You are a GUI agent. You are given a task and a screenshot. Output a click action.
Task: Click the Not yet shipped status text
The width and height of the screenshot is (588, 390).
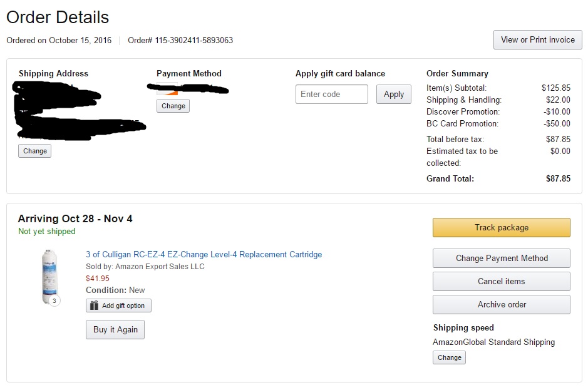[46, 232]
